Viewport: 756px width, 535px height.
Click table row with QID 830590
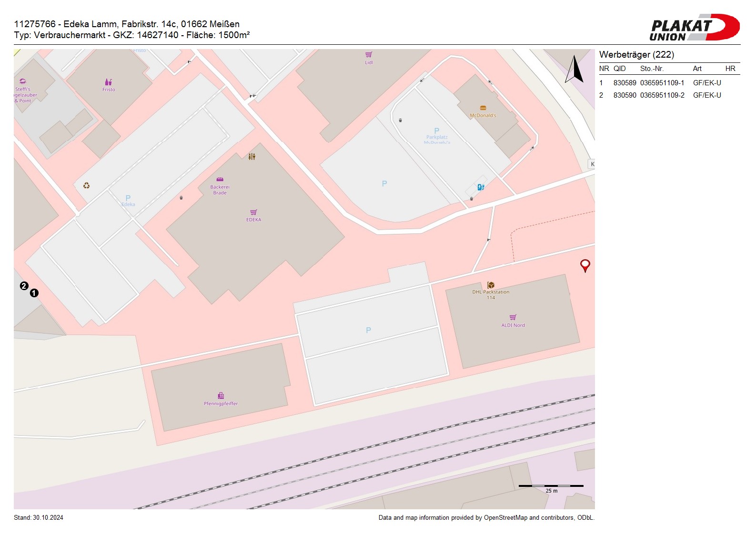click(x=669, y=95)
